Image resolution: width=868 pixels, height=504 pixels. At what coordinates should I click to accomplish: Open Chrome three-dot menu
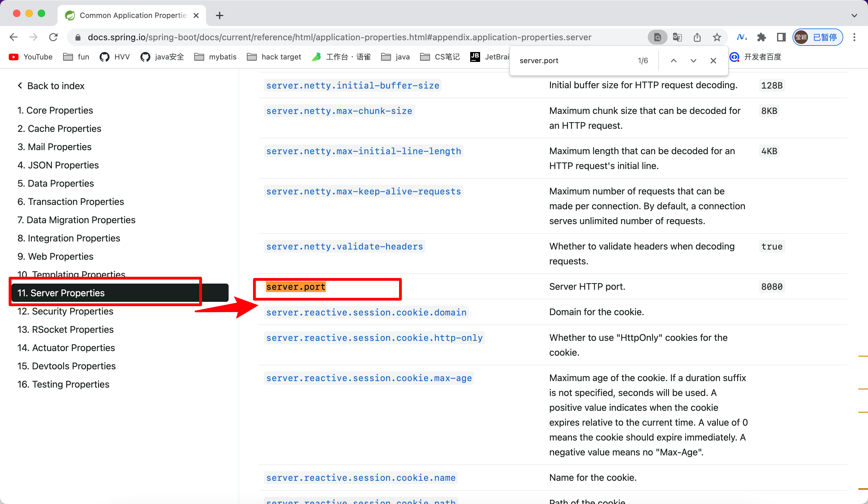coord(854,37)
